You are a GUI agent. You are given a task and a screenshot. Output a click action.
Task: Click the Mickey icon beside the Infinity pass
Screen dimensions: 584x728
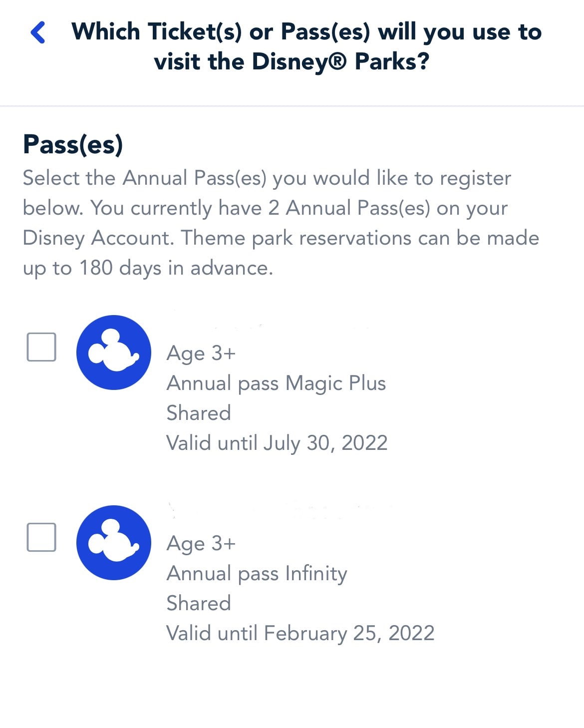[114, 543]
